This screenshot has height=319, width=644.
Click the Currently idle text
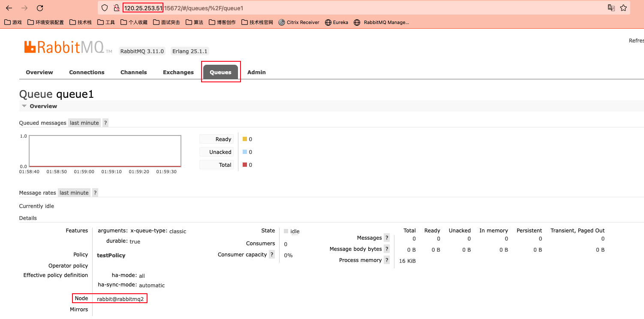click(x=36, y=206)
